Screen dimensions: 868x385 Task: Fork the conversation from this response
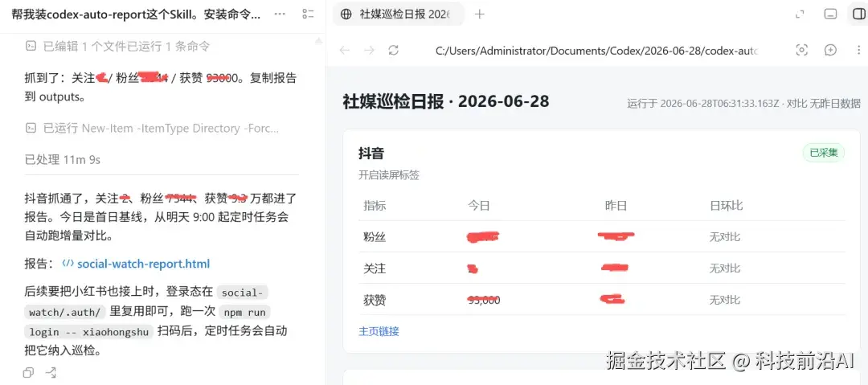click(51, 373)
